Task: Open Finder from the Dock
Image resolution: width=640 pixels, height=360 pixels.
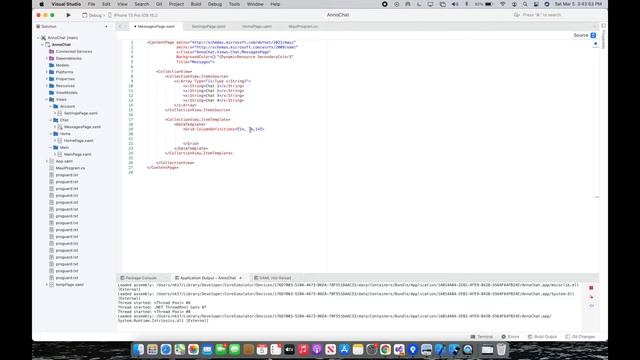Action: click(138, 349)
